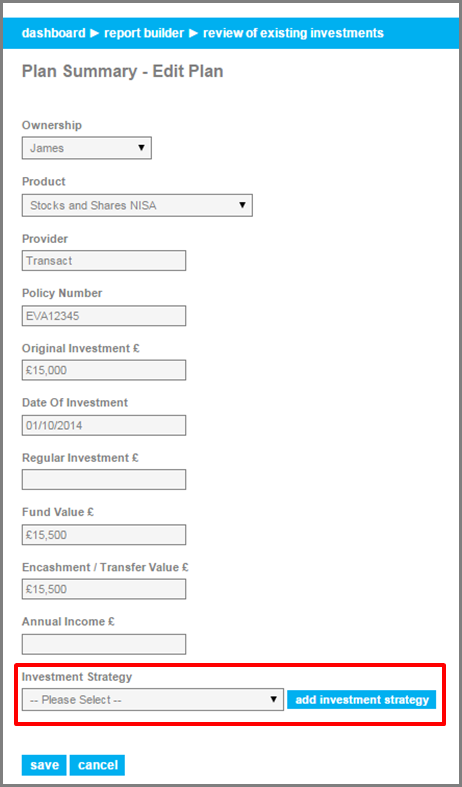Go to dashboard breadcrumb link
Viewport: 462px width, 787px height.
[54, 33]
